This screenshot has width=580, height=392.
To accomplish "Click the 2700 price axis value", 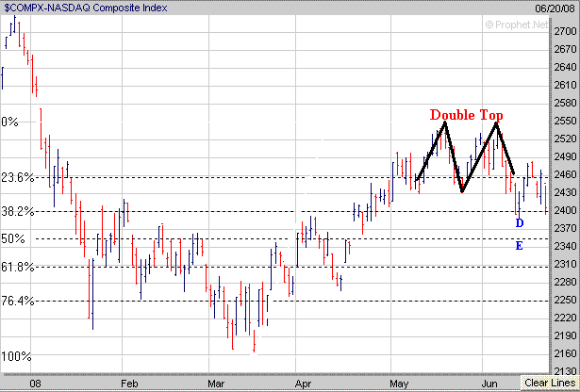I will click(565, 31).
